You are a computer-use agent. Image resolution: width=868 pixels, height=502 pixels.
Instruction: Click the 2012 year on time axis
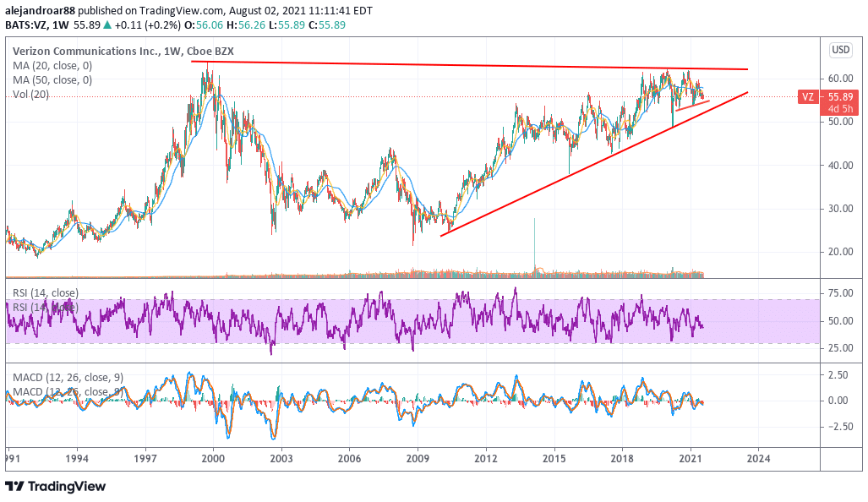[x=486, y=458]
